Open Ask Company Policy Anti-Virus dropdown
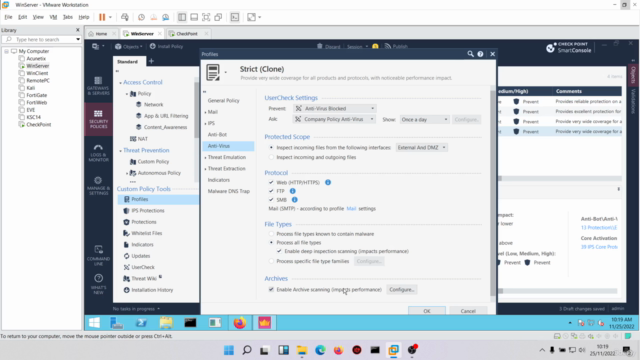Screen dimensions: 640x360 pos(335,119)
